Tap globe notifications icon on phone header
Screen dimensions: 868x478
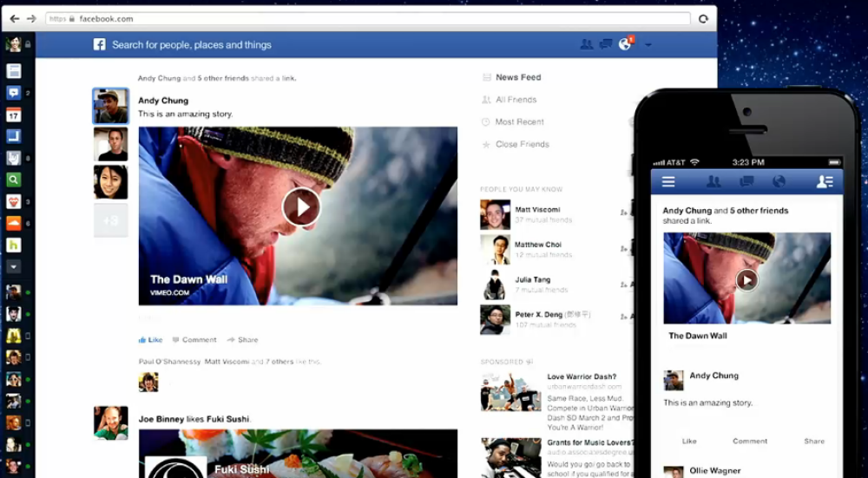click(779, 181)
